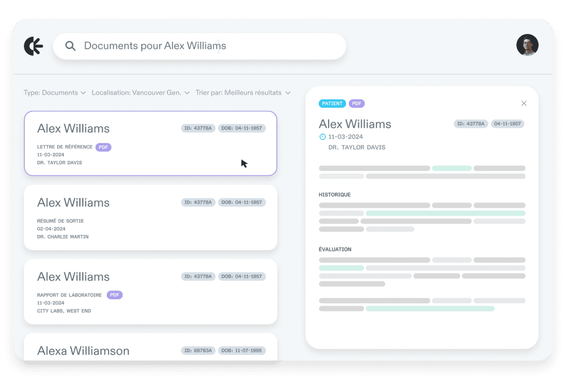
Task: Click the PDF badge on Lettre de référence
Action: [x=103, y=147]
